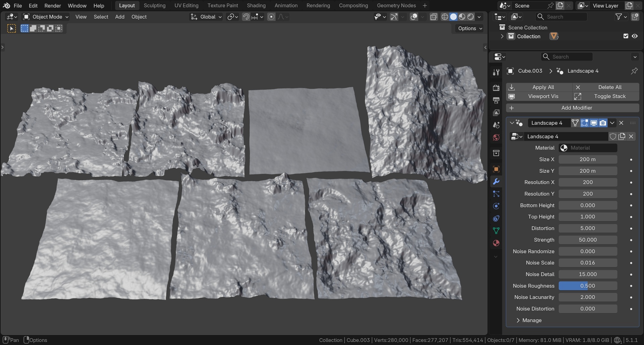Viewport: 644px width, 345px height.
Task: Open the Object properties tab
Action: 496,169
